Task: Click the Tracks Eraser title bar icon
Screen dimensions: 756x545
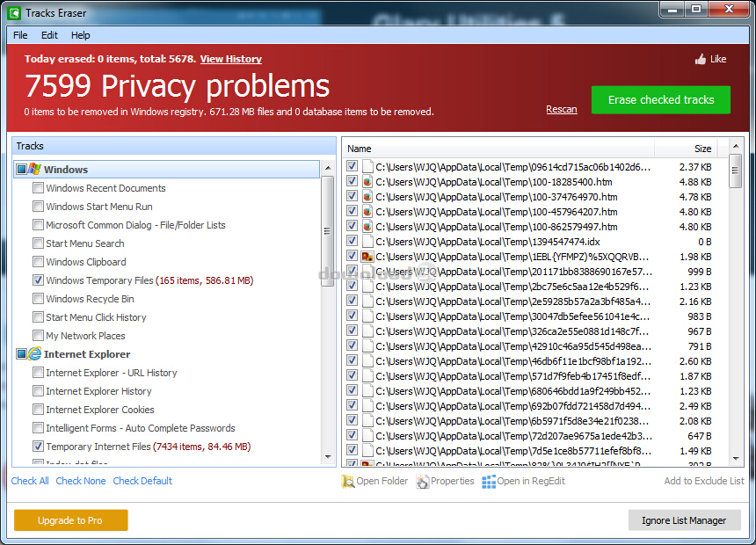Action: click(x=14, y=13)
